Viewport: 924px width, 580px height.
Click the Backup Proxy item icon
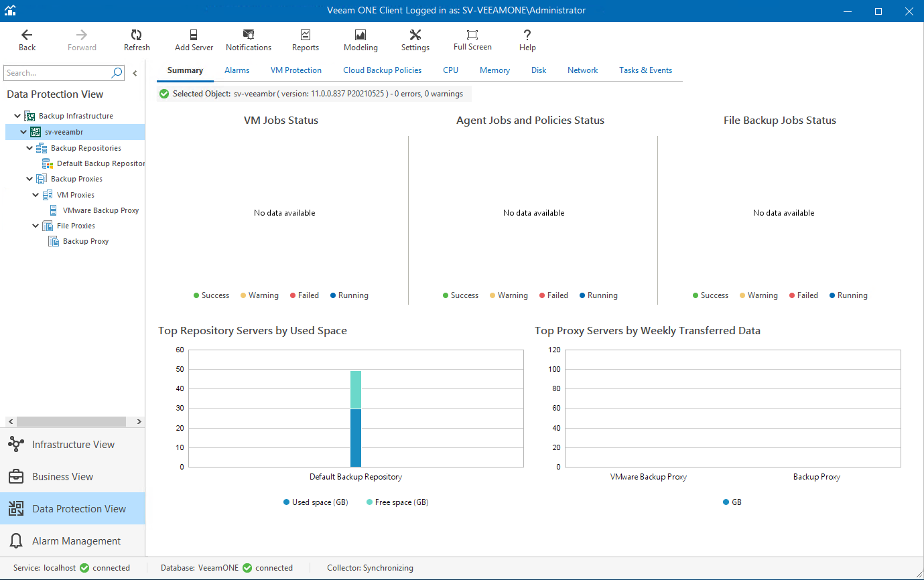(54, 241)
